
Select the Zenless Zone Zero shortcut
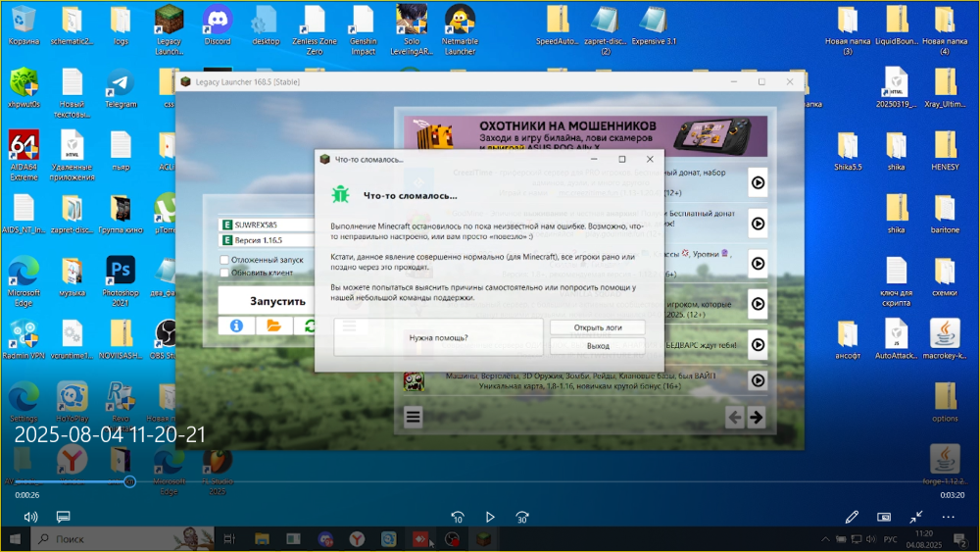point(315,30)
